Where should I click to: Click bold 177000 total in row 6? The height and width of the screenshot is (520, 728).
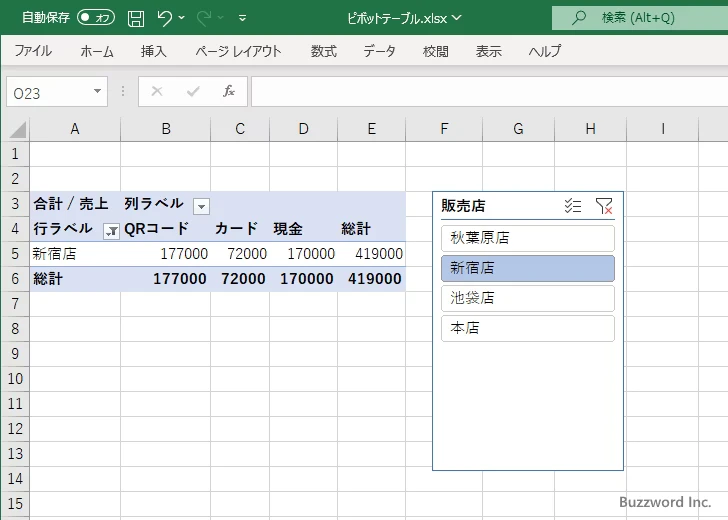tap(166, 279)
